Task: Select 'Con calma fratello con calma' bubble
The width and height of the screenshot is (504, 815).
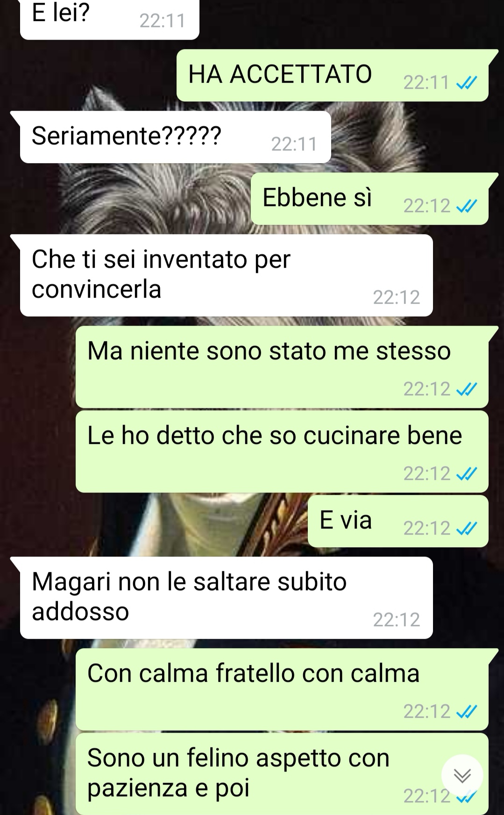Action: [x=282, y=689]
